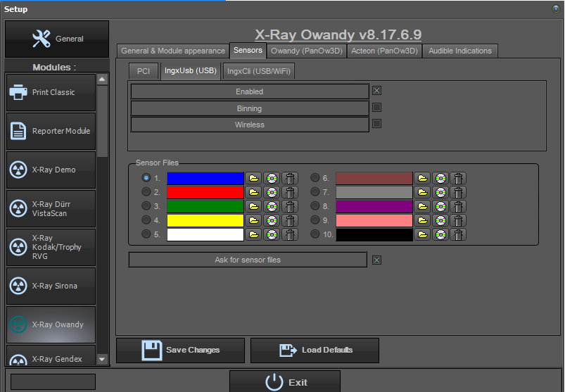Open folder icon for sensor file 3
Viewport: 565px width, 392px height.
254,206
